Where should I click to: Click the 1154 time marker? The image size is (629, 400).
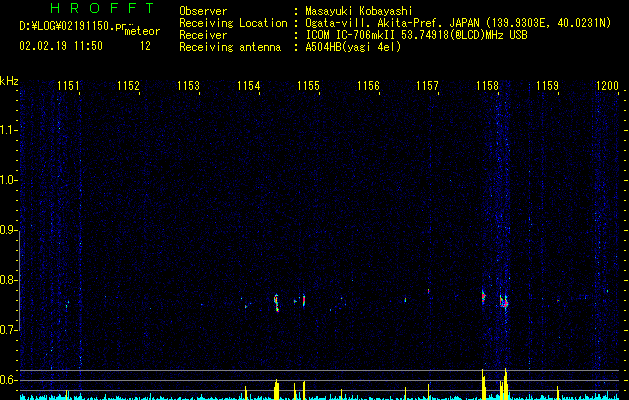click(x=248, y=85)
